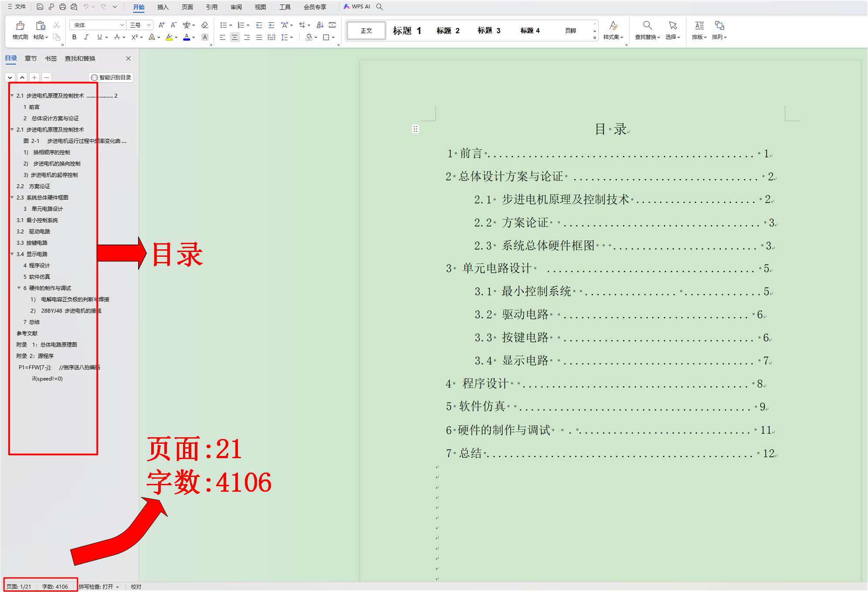Toggle Character shading A button
The height and width of the screenshot is (592, 868).
point(205,37)
